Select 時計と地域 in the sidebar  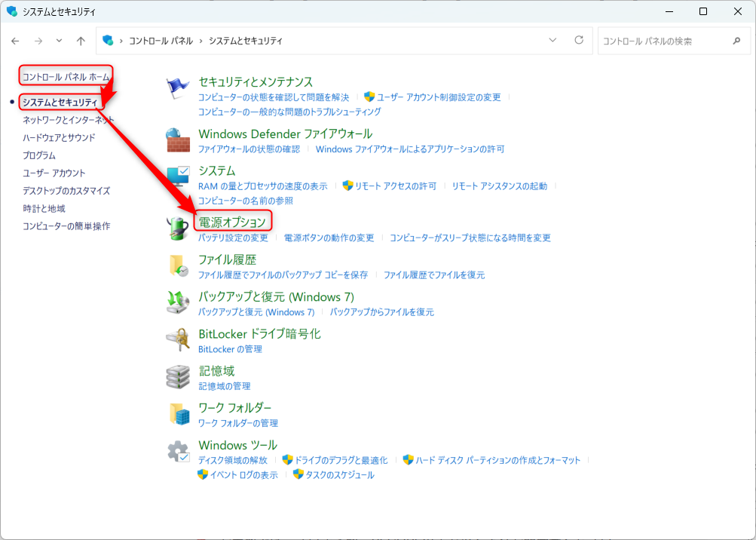44,208
